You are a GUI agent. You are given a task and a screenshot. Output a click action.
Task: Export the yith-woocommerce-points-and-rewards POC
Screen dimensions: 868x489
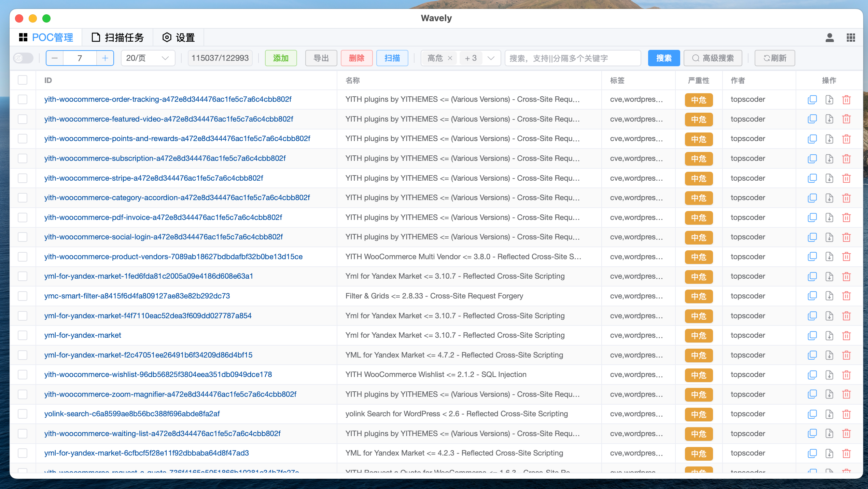(829, 139)
